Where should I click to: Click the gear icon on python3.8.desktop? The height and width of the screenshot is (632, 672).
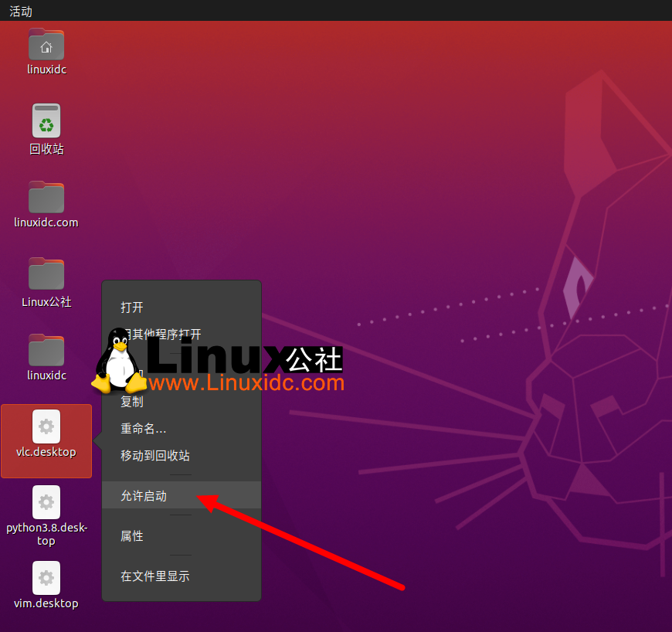46,502
